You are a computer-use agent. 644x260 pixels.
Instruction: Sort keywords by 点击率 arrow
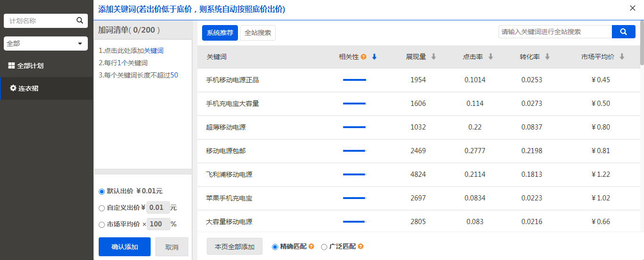pyautogui.click(x=491, y=57)
